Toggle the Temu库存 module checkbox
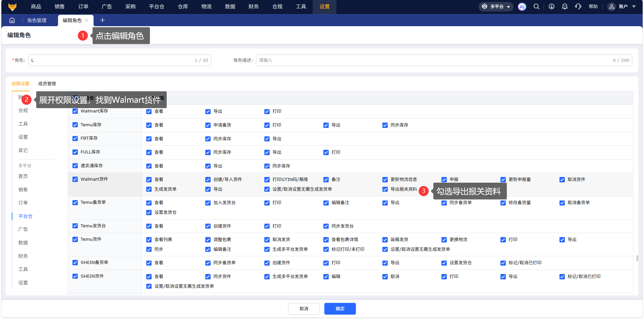Viewport: 644px width, 319px height. [x=75, y=125]
